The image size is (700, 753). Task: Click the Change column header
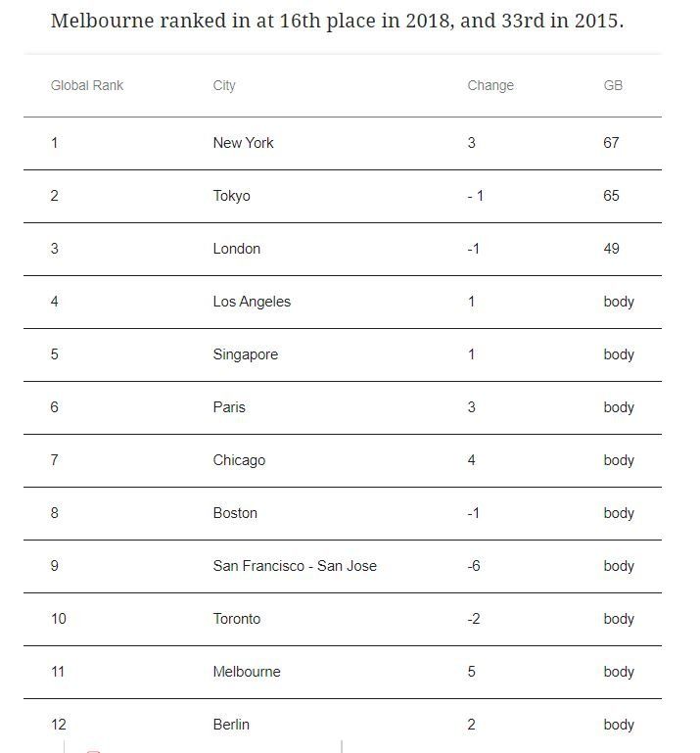pos(490,85)
